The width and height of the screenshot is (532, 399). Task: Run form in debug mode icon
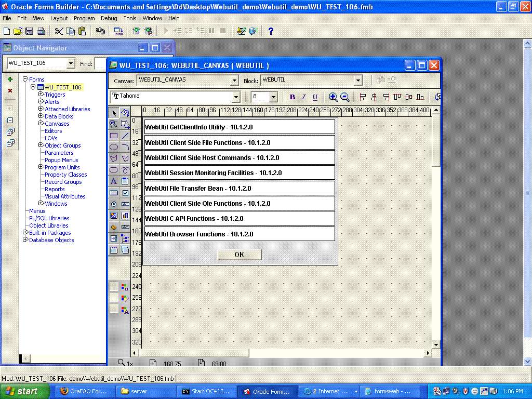tap(148, 31)
